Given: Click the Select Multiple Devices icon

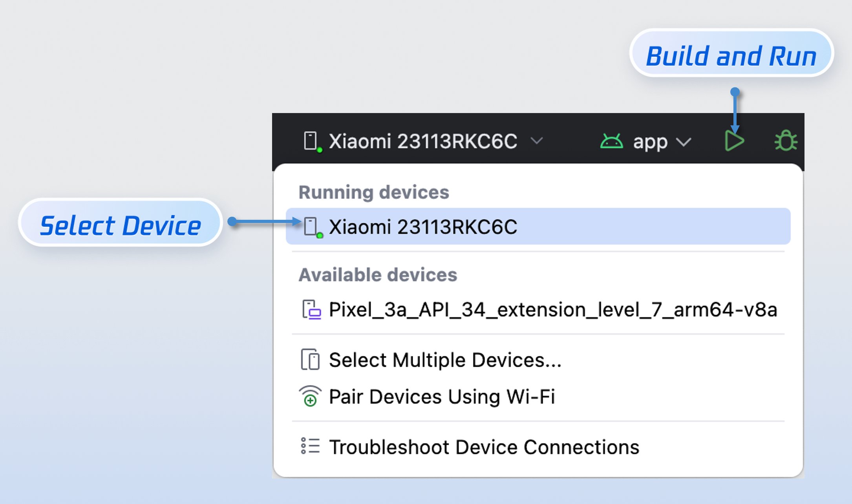Looking at the screenshot, I should [x=310, y=360].
